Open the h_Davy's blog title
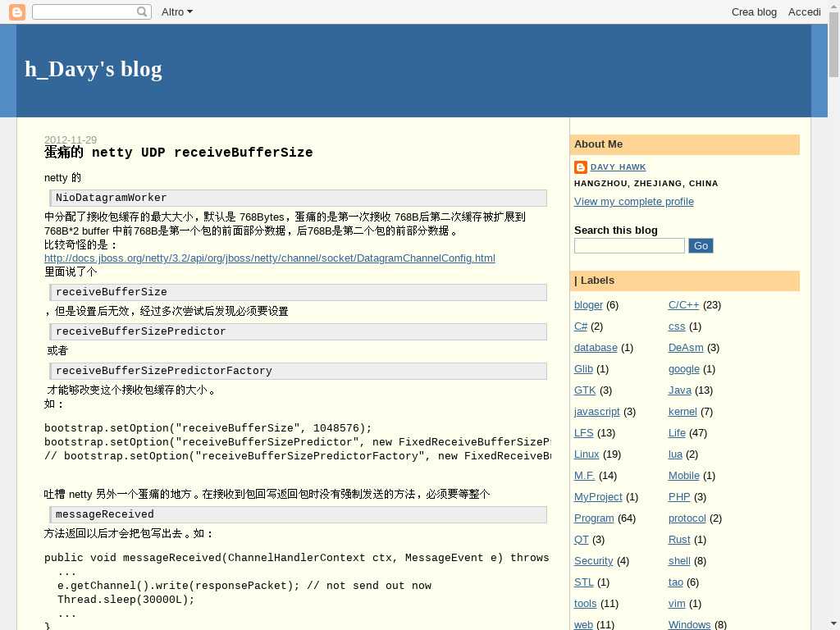 94,69
